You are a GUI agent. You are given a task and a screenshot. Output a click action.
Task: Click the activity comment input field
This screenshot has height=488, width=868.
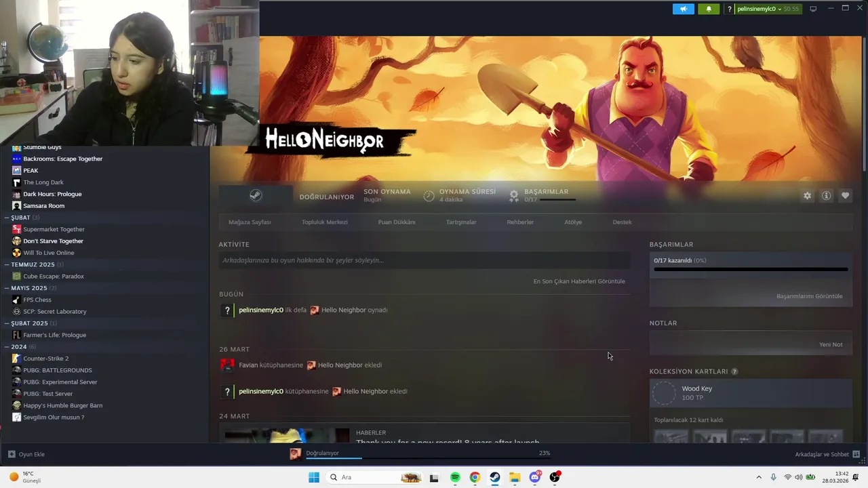click(x=425, y=260)
